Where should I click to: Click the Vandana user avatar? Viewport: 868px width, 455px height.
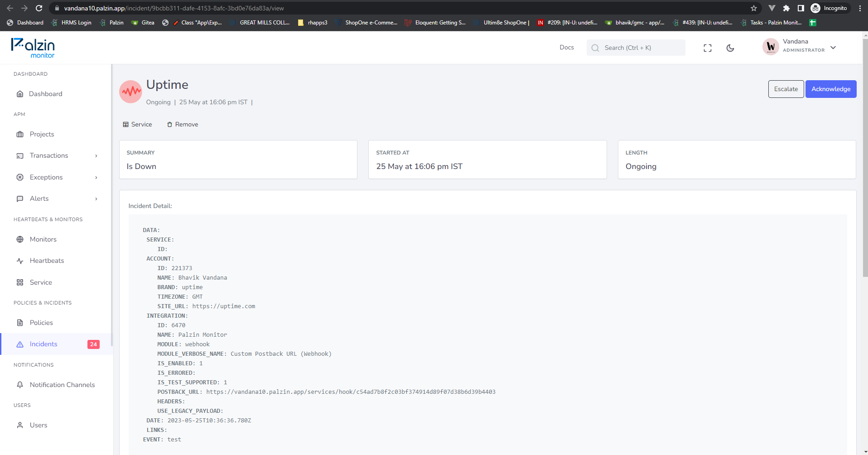pyautogui.click(x=771, y=46)
